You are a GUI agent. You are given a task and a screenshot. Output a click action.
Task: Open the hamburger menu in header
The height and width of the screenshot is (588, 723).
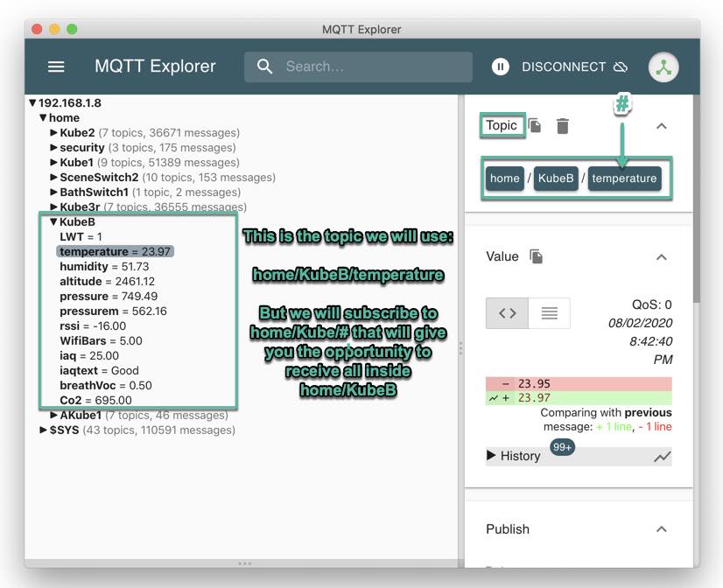click(56, 66)
